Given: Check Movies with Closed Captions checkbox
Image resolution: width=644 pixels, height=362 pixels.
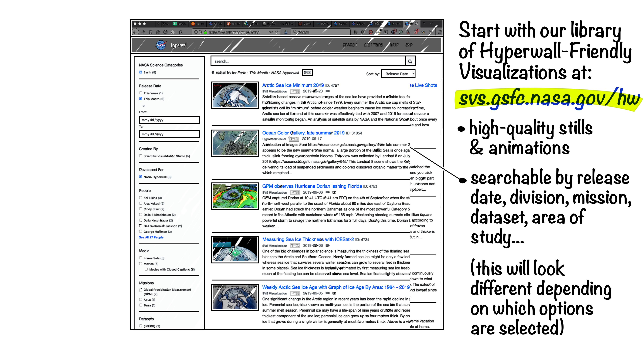Looking at the screenshot, I should 146,269.
